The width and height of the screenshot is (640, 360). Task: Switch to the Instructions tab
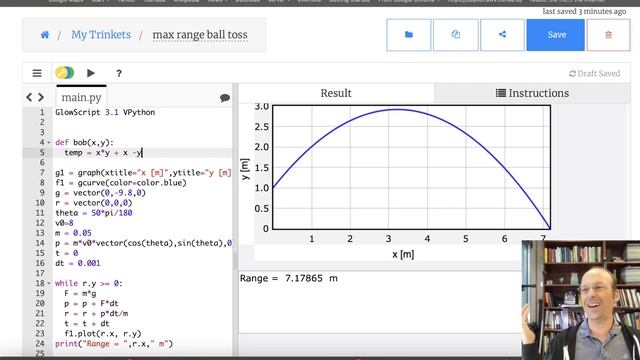point(532,93)
